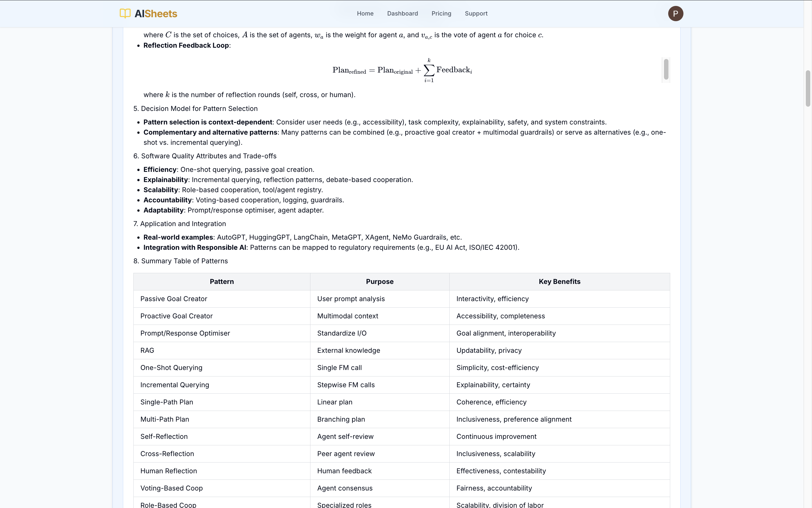Click the Cross-Reflection table cell
The image size is (812, 508).
222,454
